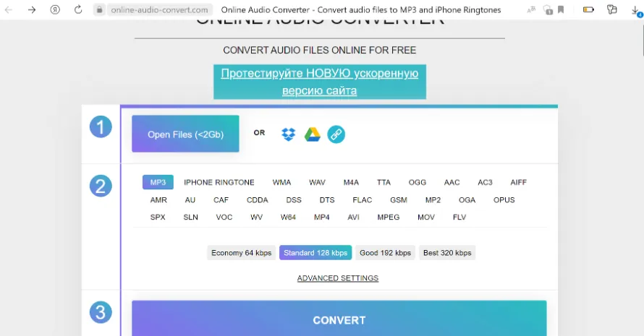Choose Economy 64 kbps quality
This screenshot has height=336, width=644.
[x=242, y=253]
